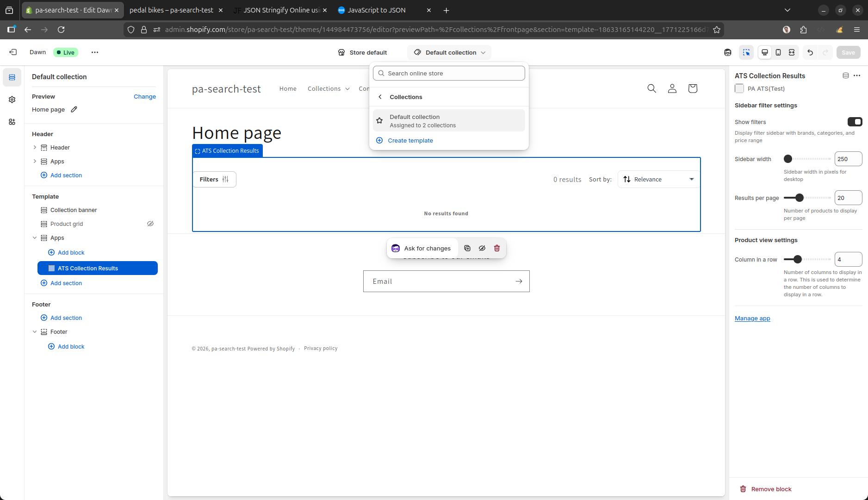
Task: Click the Manage app link
Action: 752,319
